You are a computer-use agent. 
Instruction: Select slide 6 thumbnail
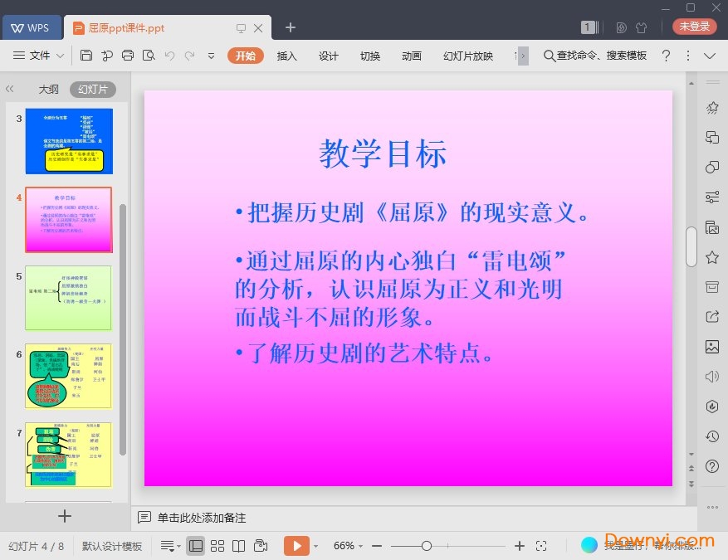(68, 377)
